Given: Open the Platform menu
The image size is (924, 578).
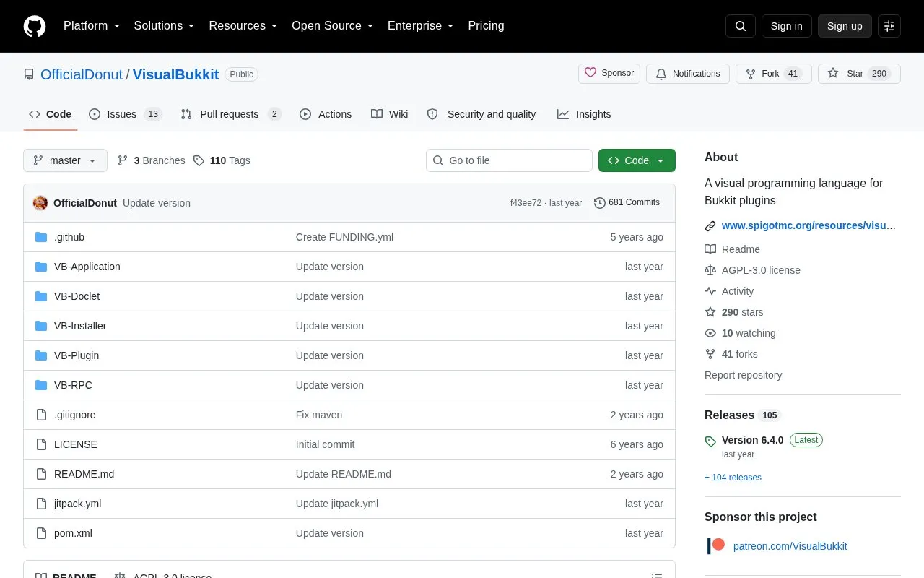Looking at the screenshot, I should pyautogui.click(x=92, y=26).
